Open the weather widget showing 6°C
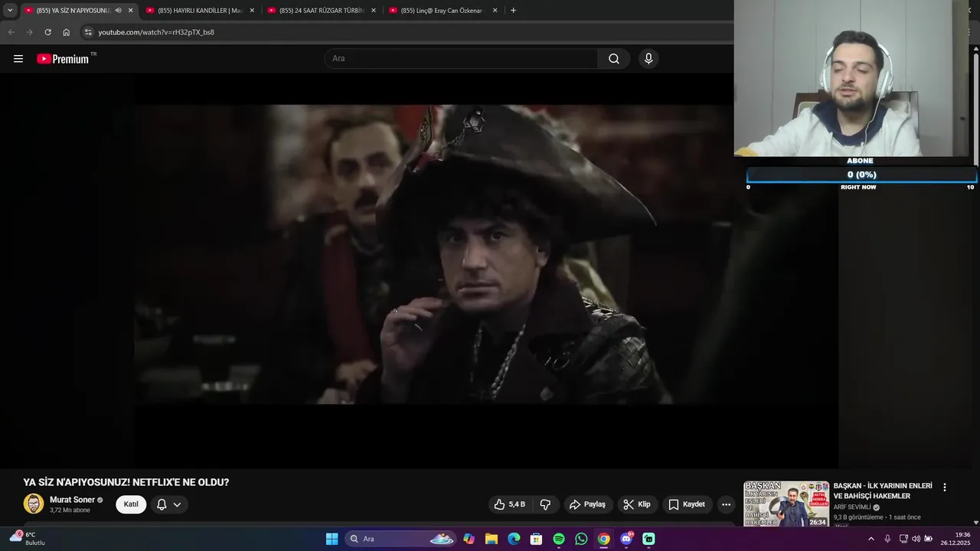The image size is (980, 551). [28, 538]
